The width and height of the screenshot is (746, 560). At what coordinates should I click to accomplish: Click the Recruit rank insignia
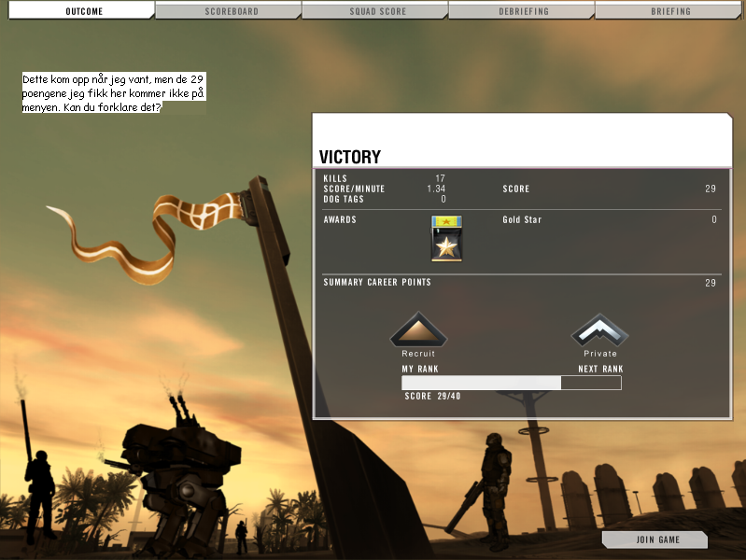[x=418, y=329]
